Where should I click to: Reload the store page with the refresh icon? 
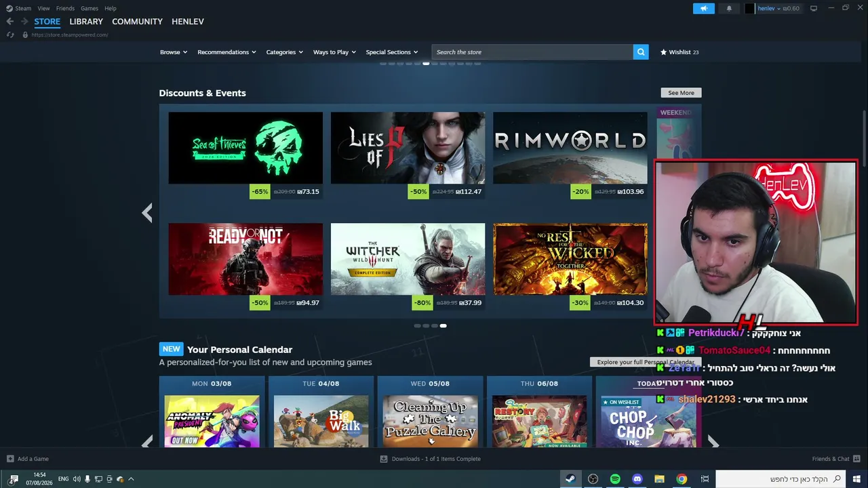click(x=10, y=35)
